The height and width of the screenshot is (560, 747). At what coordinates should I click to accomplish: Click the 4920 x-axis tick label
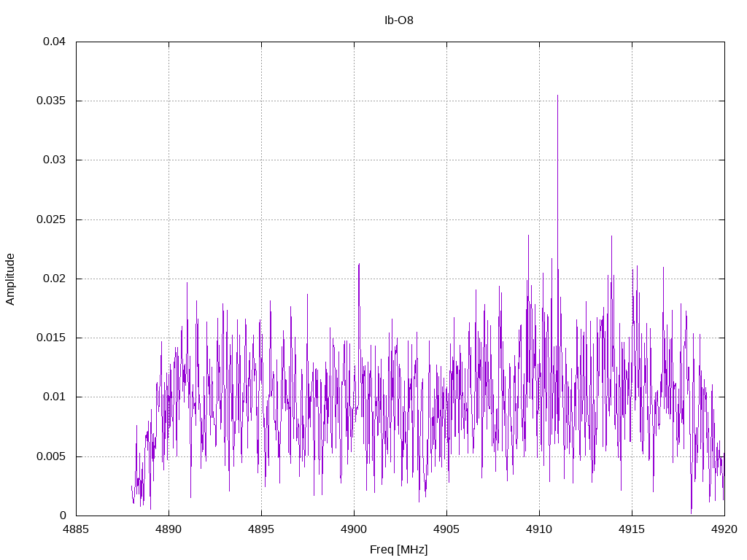pos(724,529)
